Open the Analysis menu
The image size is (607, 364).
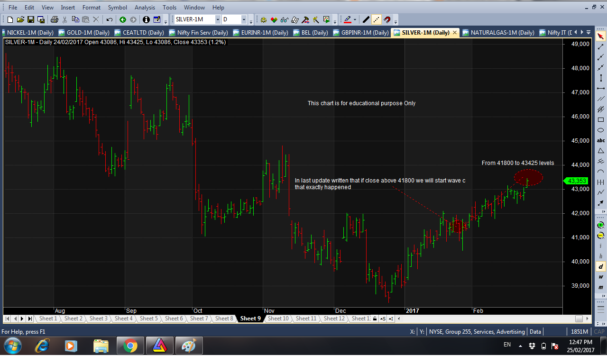tap(145, 7)
